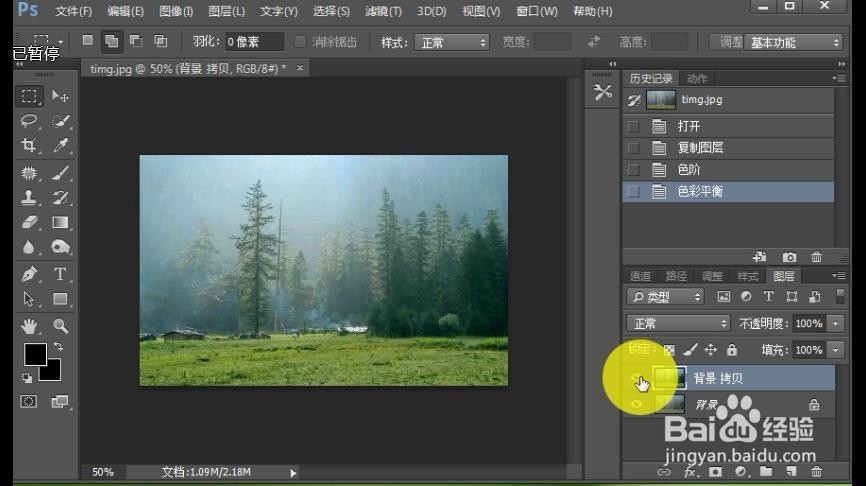The height and width of the screenshot is (486, 866).
Task: Choose Add to Selection mode button
Action: 112,41
